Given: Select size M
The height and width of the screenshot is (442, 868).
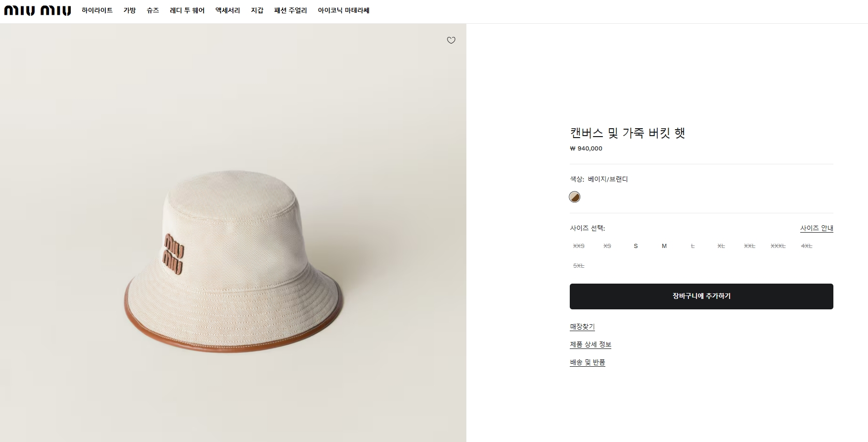Looking at the screenshot, I should (x=664, y=246).
